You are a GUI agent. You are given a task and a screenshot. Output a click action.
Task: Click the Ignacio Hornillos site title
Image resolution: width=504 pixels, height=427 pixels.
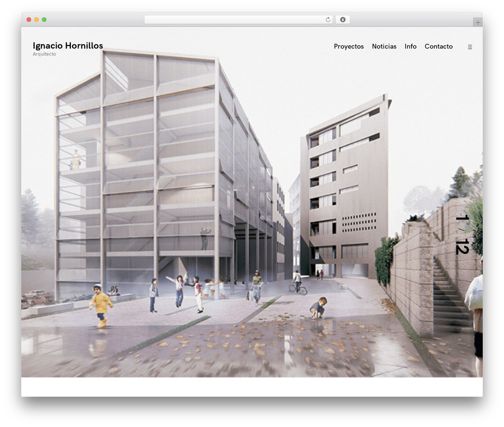[68, 46]
